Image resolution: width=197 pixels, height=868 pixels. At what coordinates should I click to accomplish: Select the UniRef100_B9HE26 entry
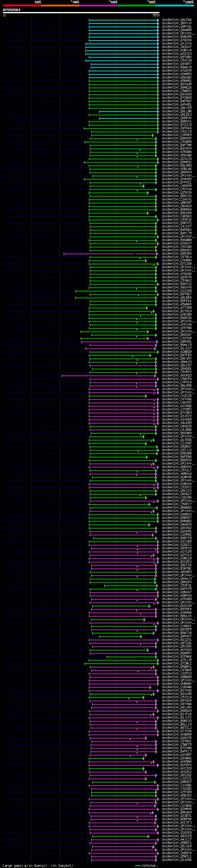177,87
